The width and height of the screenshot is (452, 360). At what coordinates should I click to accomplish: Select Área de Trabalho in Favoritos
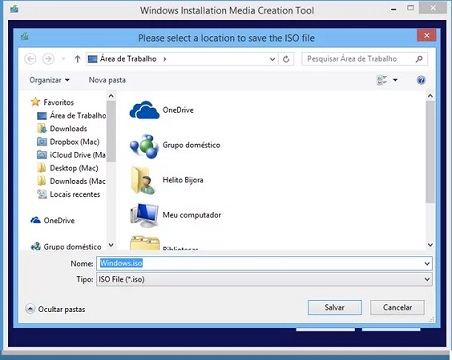point(78,116)
